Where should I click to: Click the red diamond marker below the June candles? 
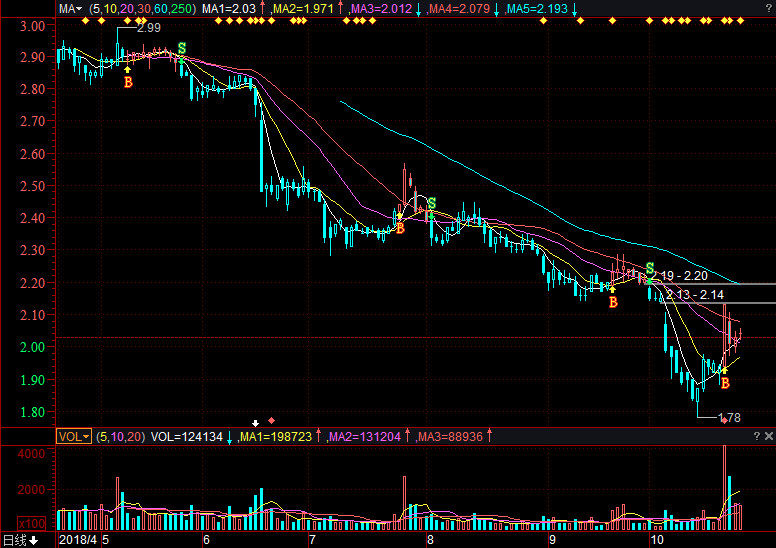pos(271,421)
